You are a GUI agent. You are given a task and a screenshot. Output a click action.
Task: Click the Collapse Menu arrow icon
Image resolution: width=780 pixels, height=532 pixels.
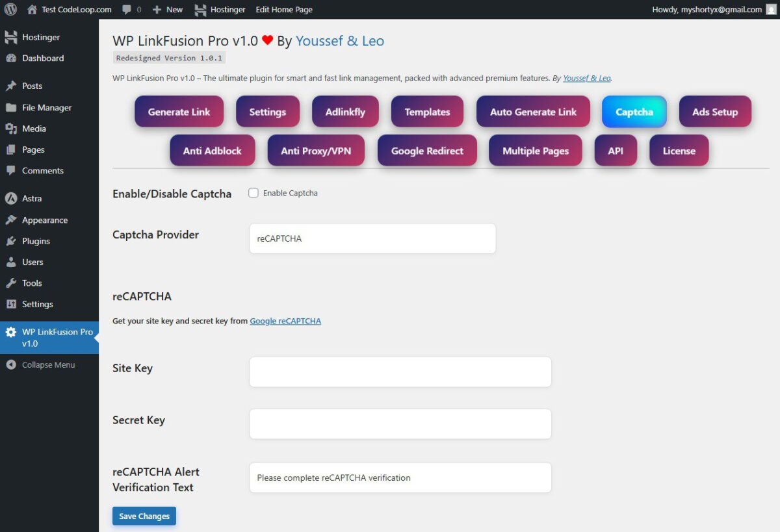[11, 365]
